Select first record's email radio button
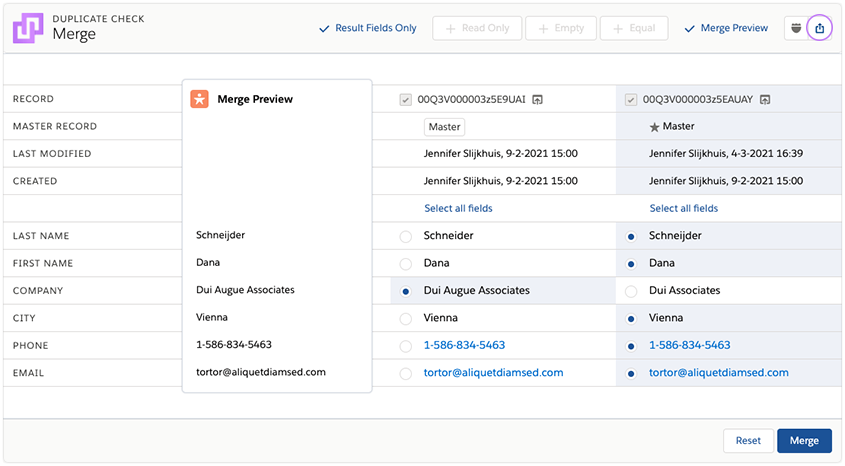 pyautogui.click(x=405, y=373)
